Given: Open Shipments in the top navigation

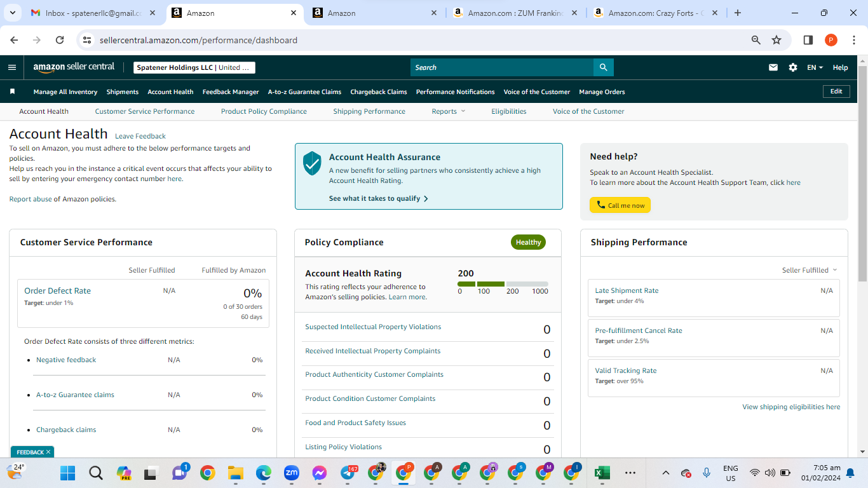Looking at the screenshot, I should pos(123,91).
